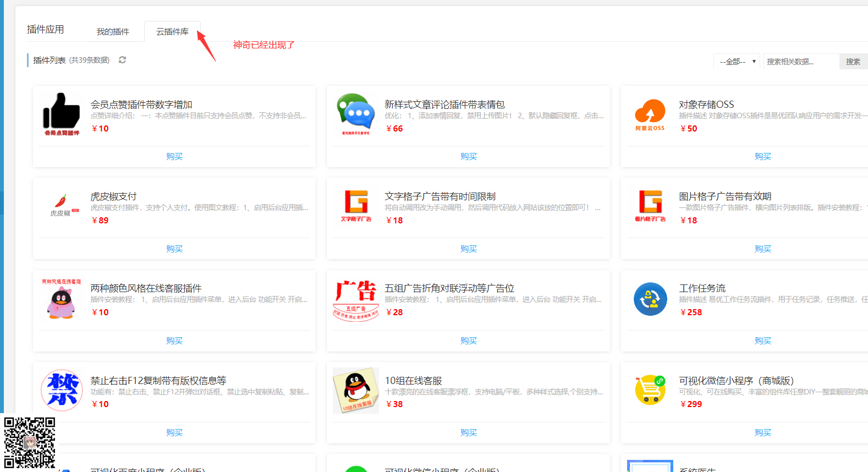The height and width of the screenshot is (472, 868).
Task: Click the 阿里云OSS cloud icon
Action: pos(650,114)
